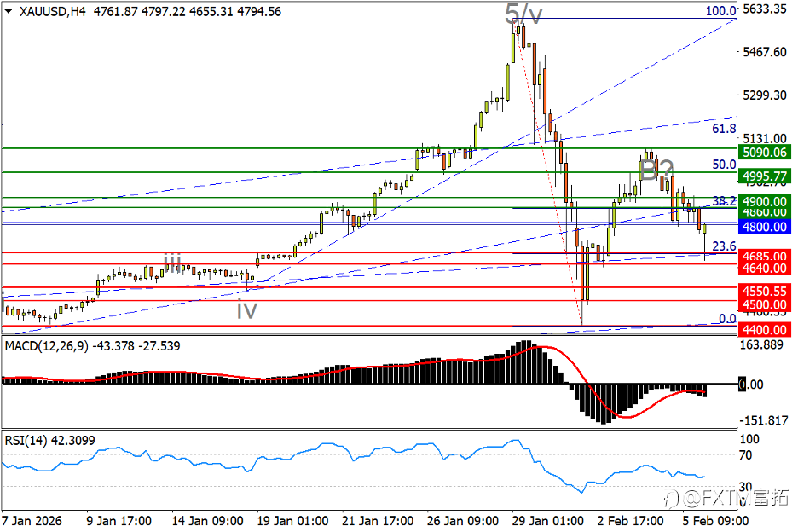Image resolution: width=798 pixels, height=532 pixels.
Task: Click the Fibonacci 0.0 level label
Action: tap(727, 319)
